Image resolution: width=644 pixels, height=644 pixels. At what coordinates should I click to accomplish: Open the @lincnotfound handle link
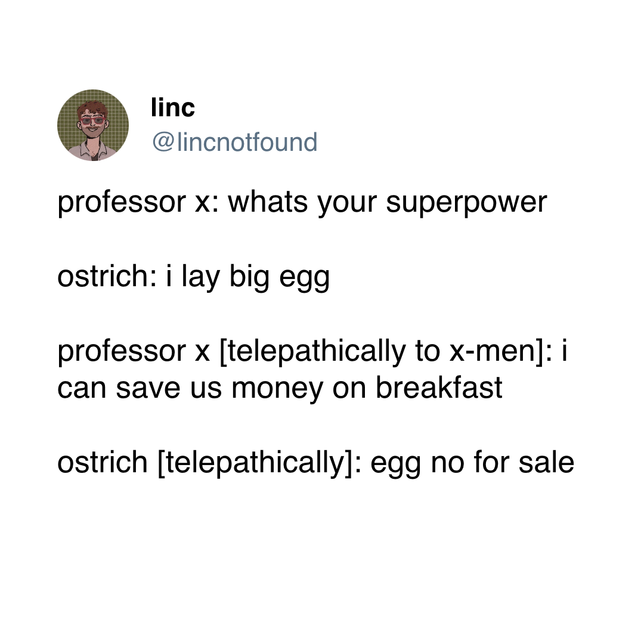coord(235,142)
